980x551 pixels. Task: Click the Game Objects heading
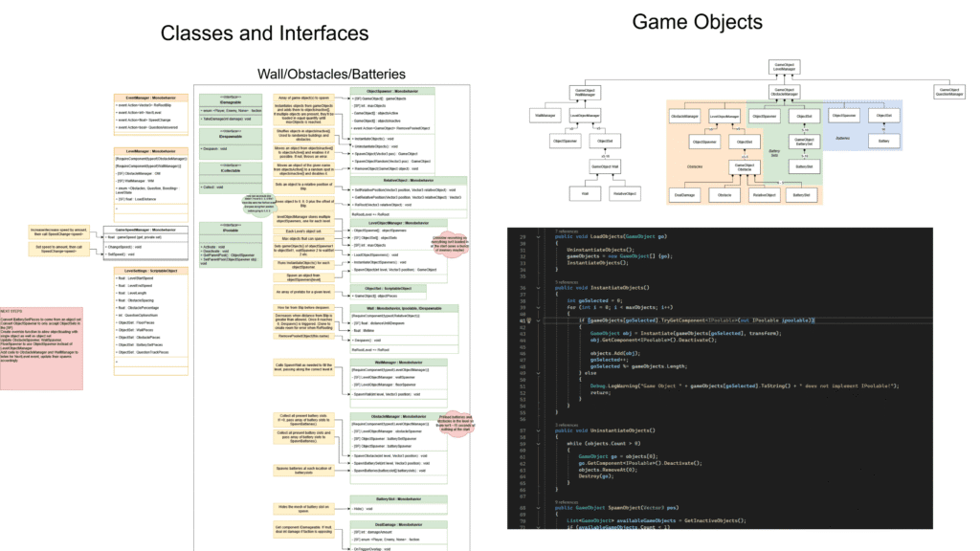click(697, 22)
